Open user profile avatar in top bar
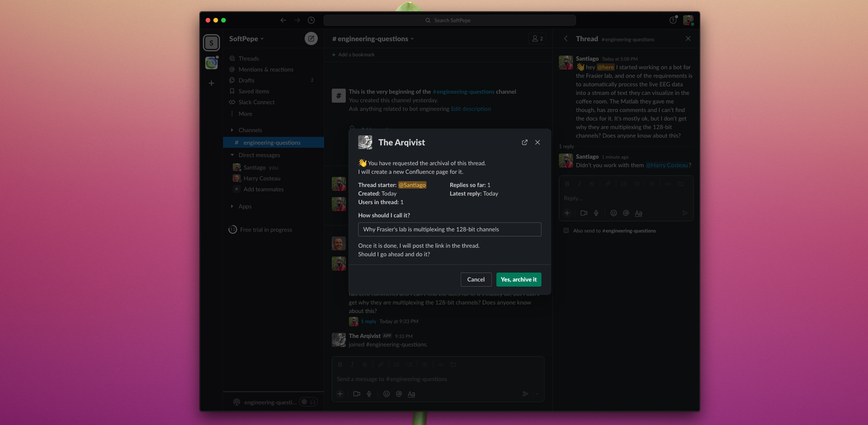 click(x=688, y=20)
